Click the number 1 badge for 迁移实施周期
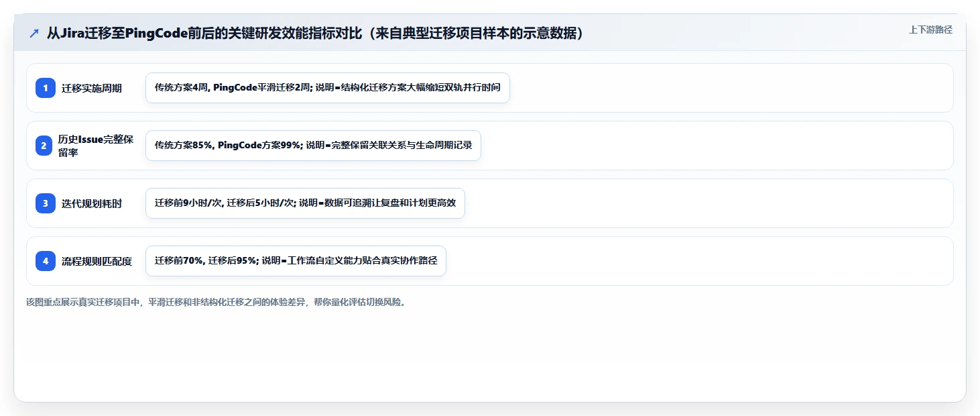The width and height of the screenshot is (980, 416). point(46,88)
